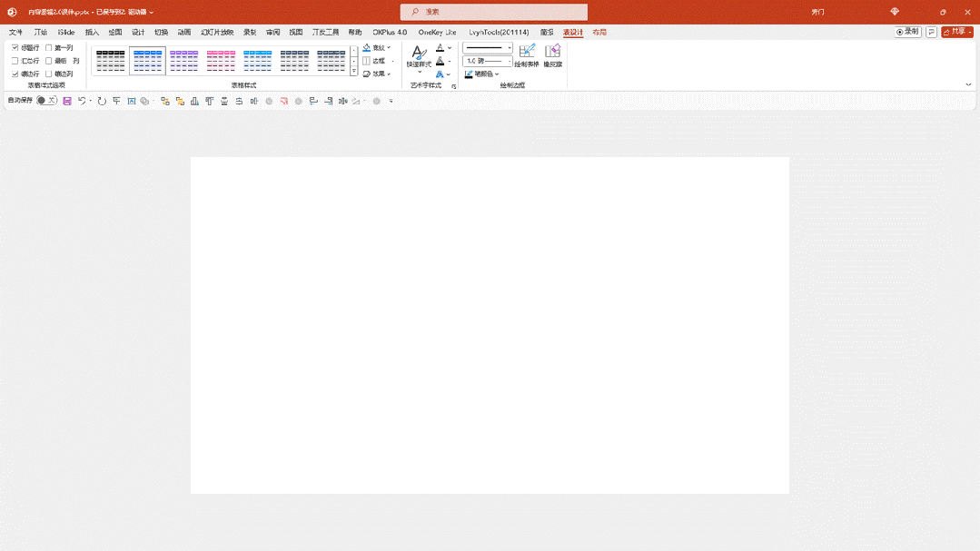Click the diamond premium icon in title bar
The height and width of the screenshot is (551, 980).
(895, 12)
